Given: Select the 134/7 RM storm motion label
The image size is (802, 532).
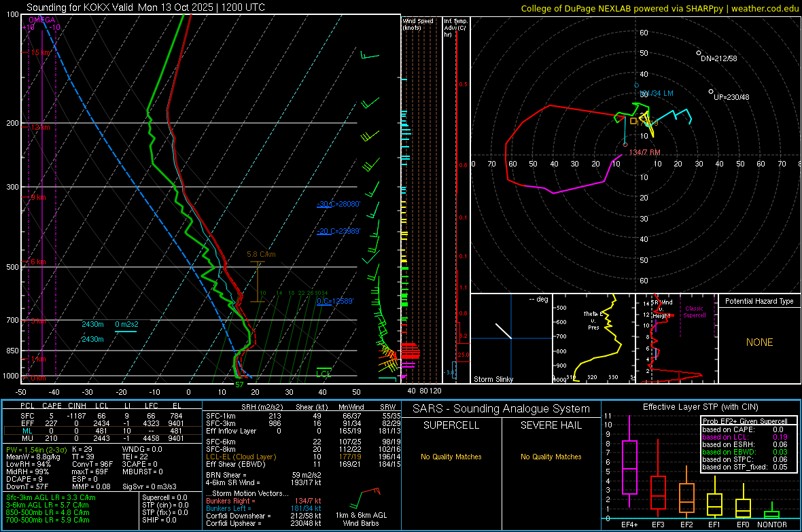Looking at the screenshot, I should pos(644,152).
